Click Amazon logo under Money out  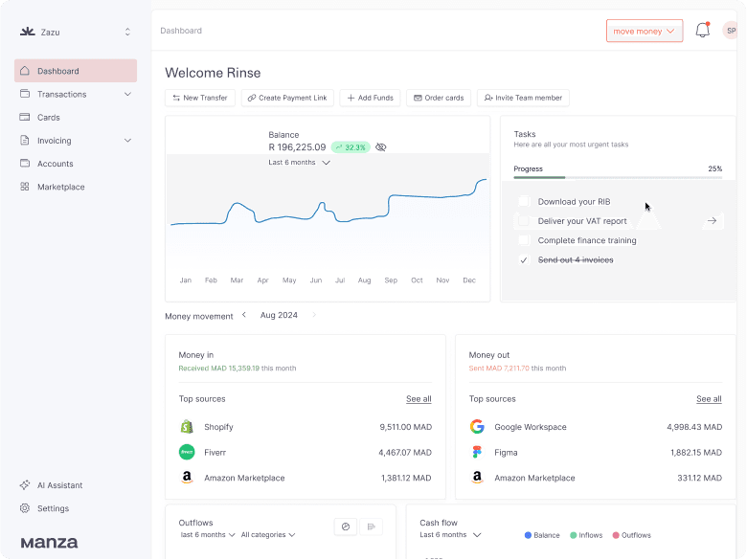[x=477, y=478]
